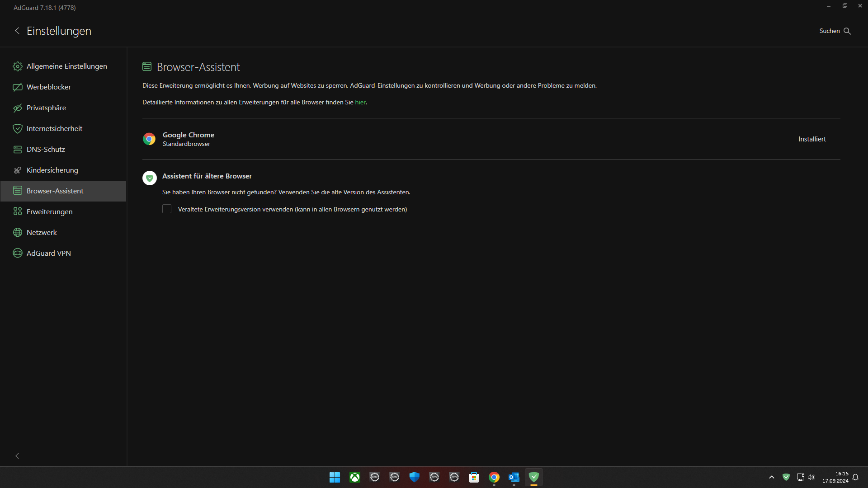
Task: Select the Privatsphäre eye icon
Action: [x=18, y=108]
